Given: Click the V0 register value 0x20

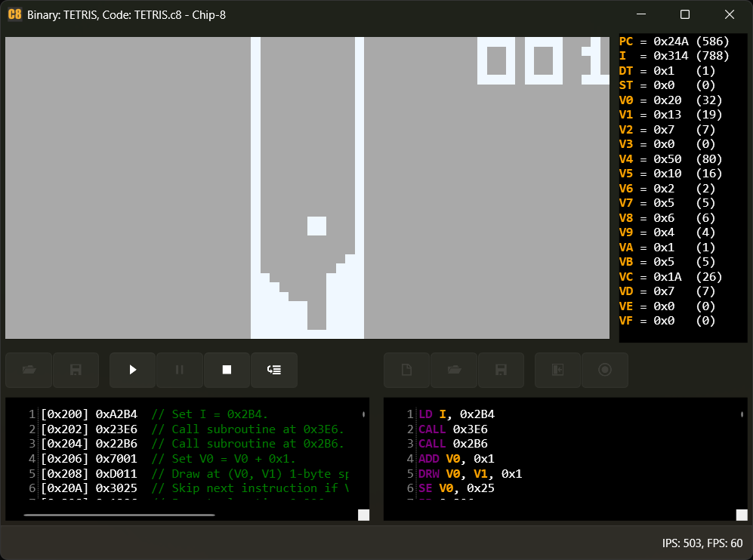Looking at the screenshot, I should pos(668,100).
